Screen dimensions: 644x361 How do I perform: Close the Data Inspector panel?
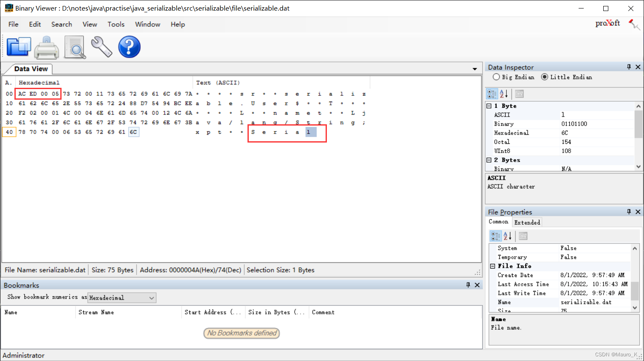(638, 67)
